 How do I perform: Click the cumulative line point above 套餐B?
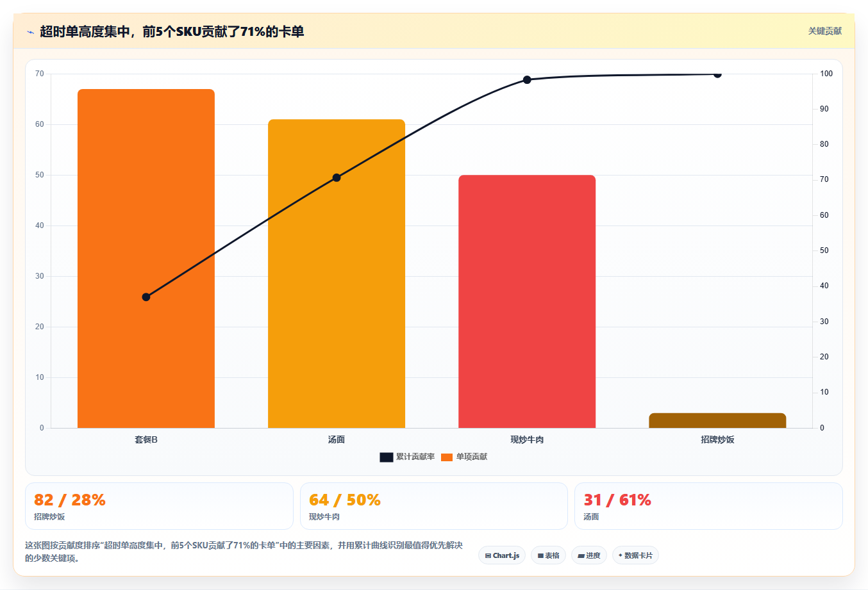click(x=146, y=297)
